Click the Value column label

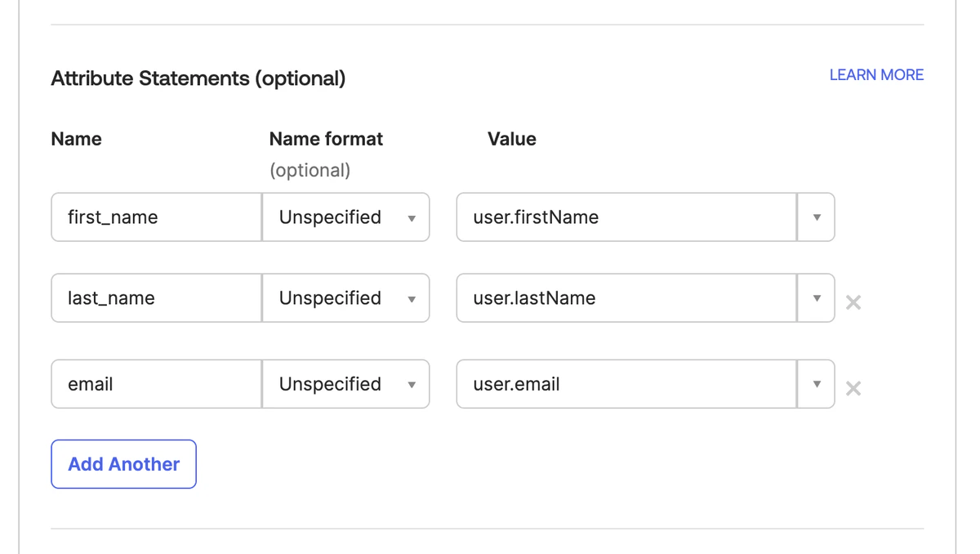click(512, 139)
